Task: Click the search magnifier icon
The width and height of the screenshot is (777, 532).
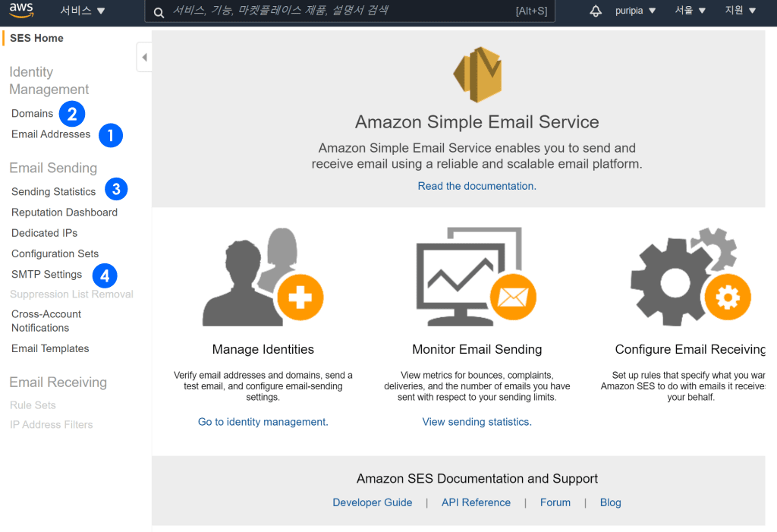Action: coord(159,11)
